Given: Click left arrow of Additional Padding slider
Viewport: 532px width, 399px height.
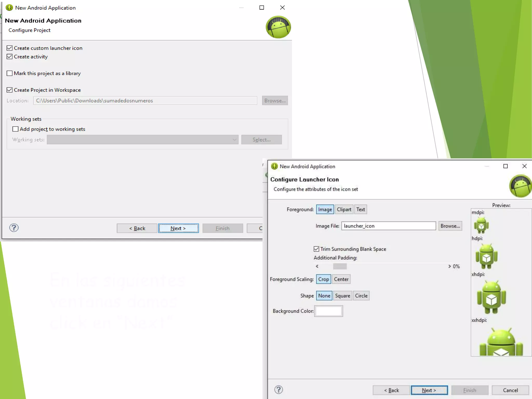Looking at the screenshot, I should (317, 266).
